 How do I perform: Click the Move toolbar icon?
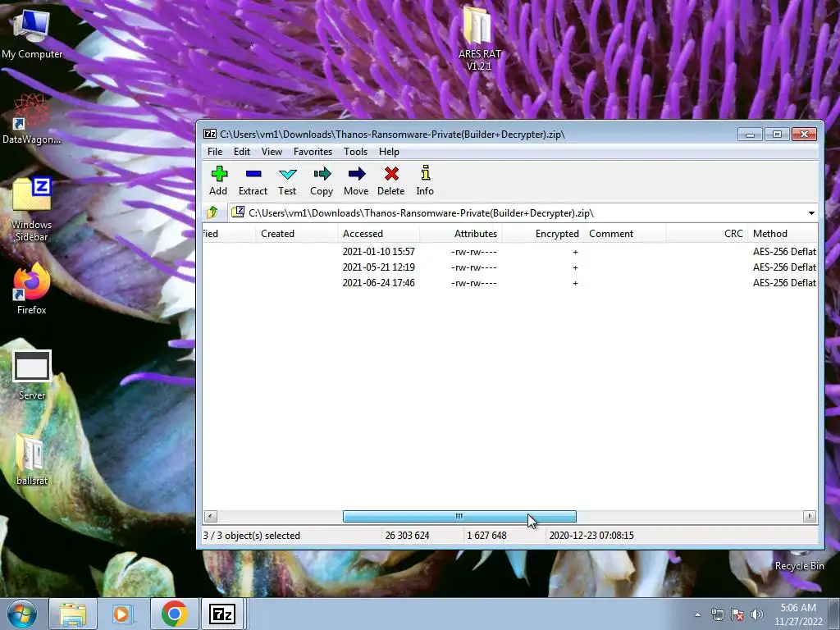pos(356,180)
